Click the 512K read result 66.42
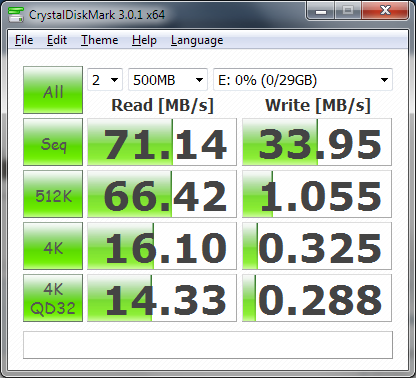The image size is (416, 378). coord(162,194)
